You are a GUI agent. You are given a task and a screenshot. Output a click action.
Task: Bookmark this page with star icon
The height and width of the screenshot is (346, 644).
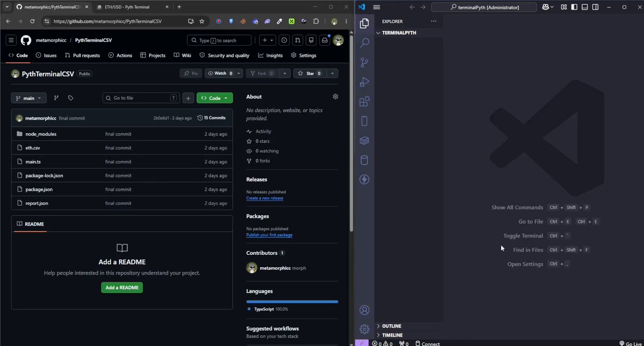(x=202, y=21)
